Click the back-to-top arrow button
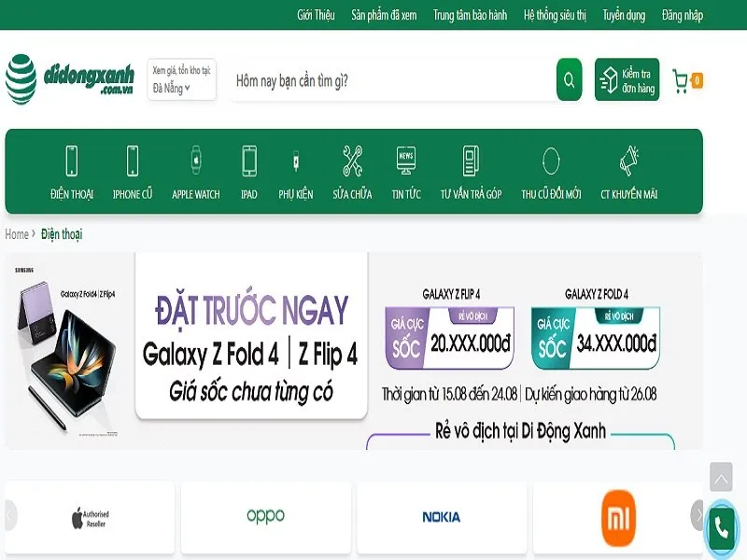The image size is (747, 560). (721, 477)
